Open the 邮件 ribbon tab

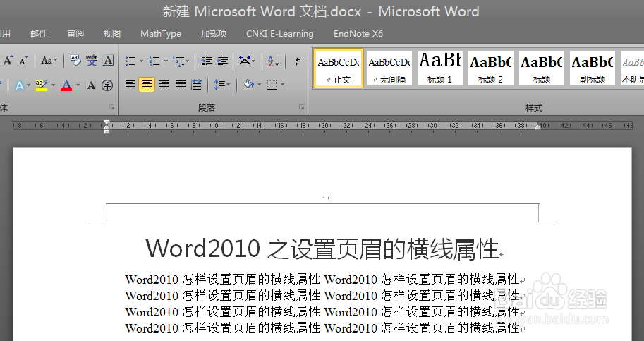pyautogui.click(x=39, y=34)
